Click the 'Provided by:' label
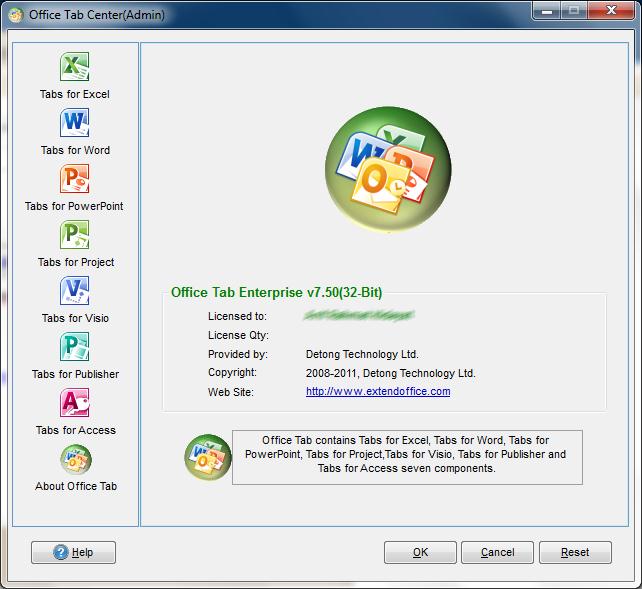This screenshot has height=589, width=642. point(238,354)
